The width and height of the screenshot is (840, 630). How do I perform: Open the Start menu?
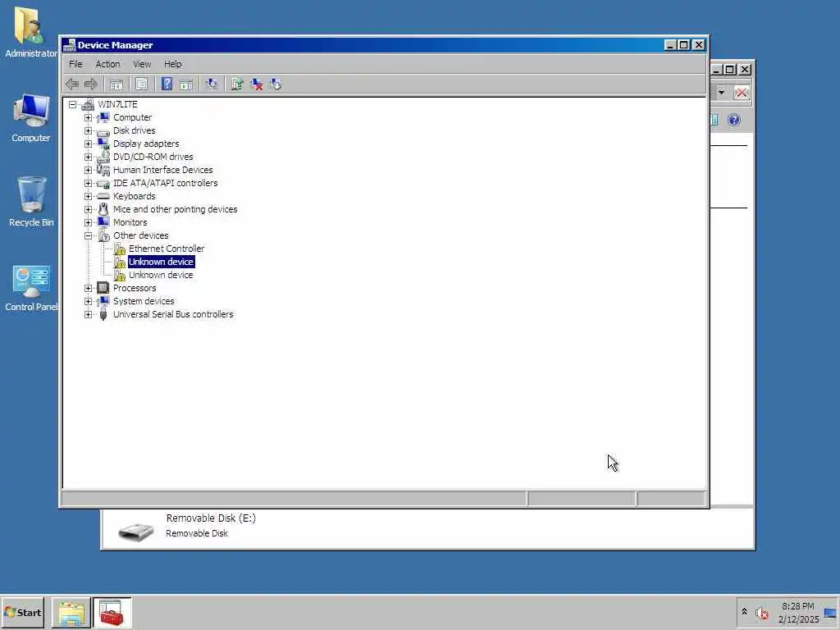pyautogui.click(x=22, y=612)
